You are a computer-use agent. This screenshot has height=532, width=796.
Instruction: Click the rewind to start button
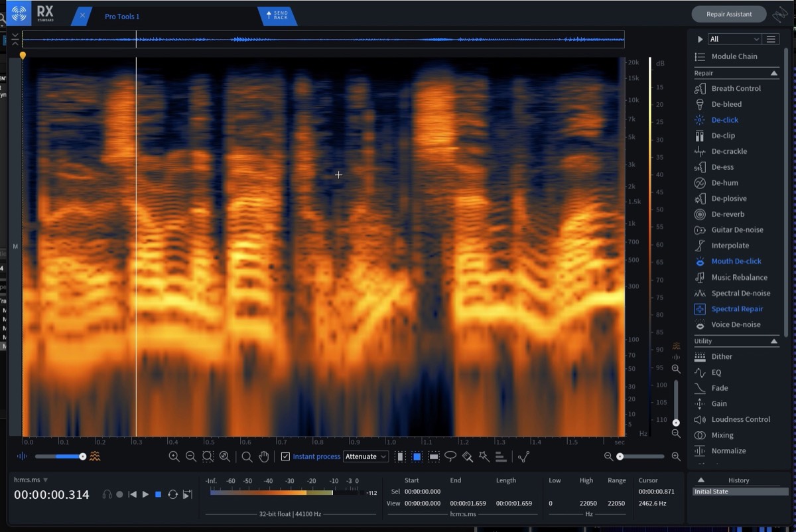coord(133,494)
